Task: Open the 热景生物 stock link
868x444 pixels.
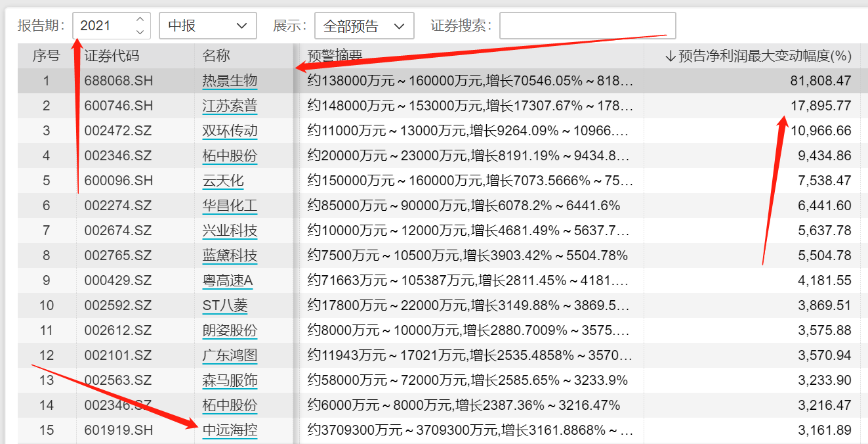Action: click(230, 81)
